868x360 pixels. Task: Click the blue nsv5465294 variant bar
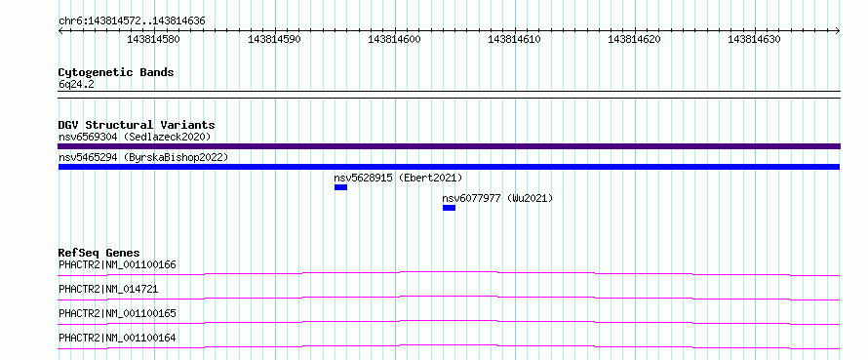[x=449, y=167]
